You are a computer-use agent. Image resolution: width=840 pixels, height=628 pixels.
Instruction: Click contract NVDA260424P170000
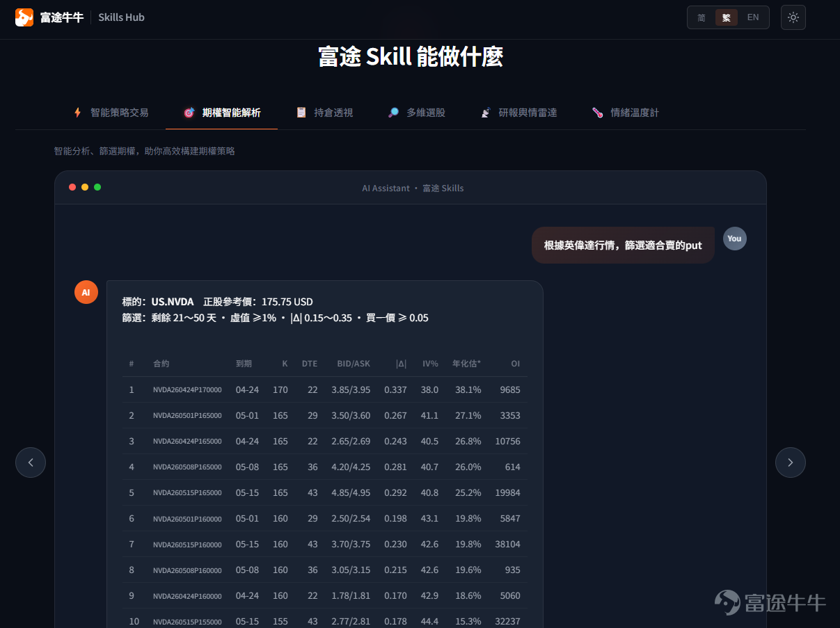pos(187,390)
